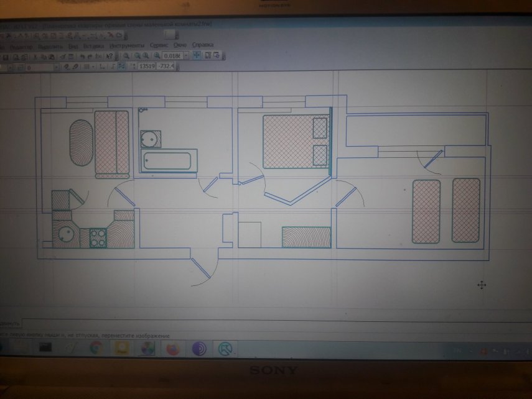Click the purple Tor Browser taskbar icon
Image resolution: width=532 pixels, height=399 pixels.
click(198, 349)
